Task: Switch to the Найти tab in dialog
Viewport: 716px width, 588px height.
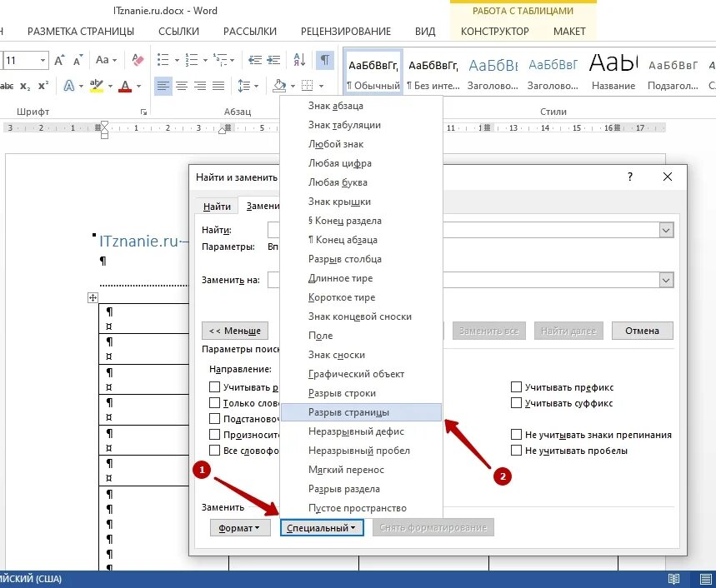Action: point(217,207)
